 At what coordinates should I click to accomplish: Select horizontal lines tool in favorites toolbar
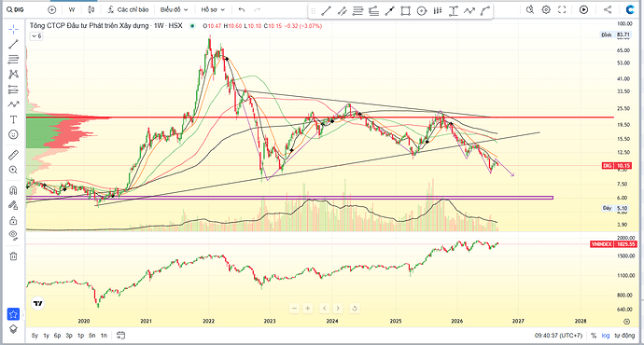[x=357, y=11]
